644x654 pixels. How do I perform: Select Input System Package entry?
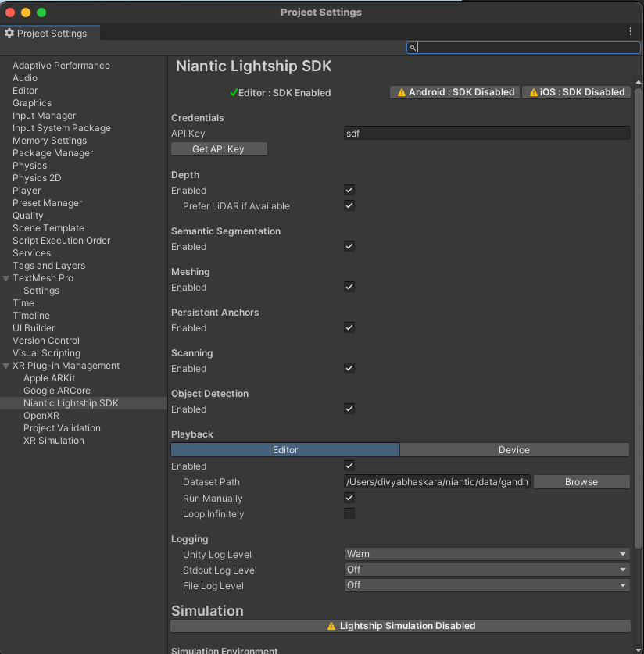click(61, 128)
